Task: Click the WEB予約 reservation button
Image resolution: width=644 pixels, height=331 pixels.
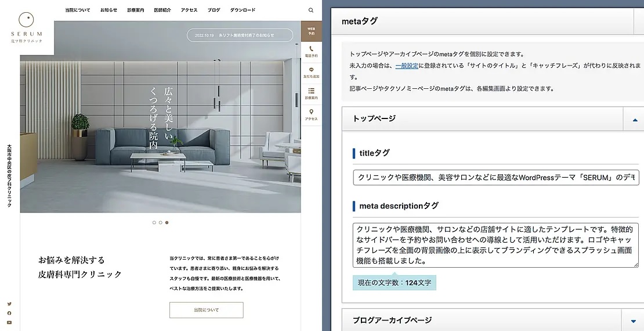Action: pos(312,30)
